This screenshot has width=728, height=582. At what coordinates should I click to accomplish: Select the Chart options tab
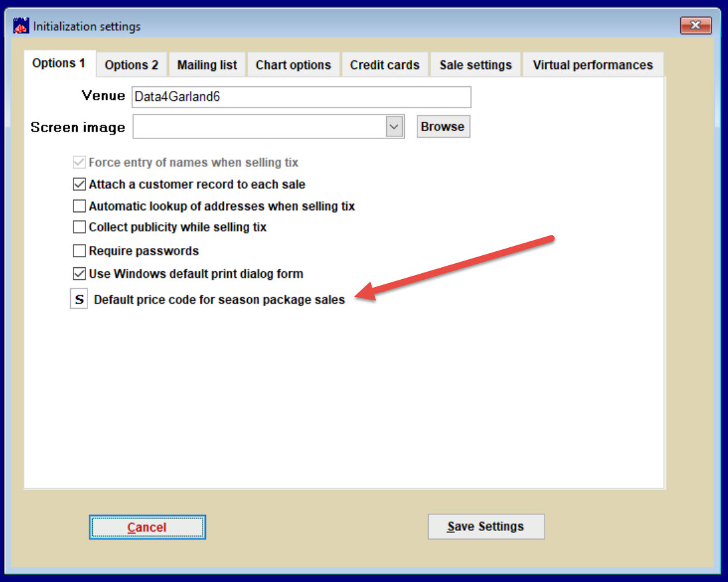pos(293,64)
